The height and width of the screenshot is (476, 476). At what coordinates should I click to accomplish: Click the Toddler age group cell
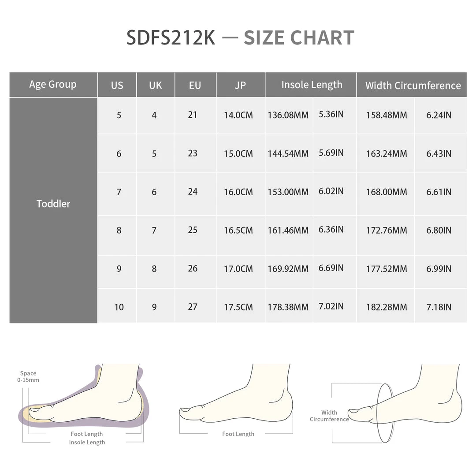pyautogui.click(x=53, y=204)
